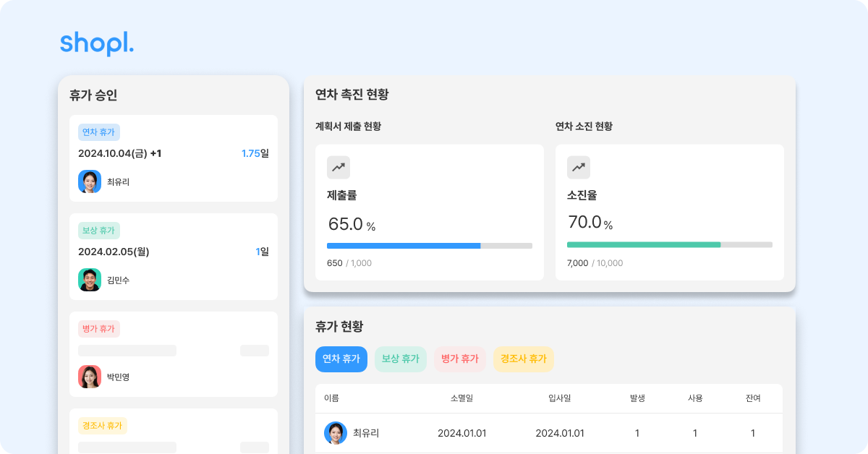The height and width of the screenshot is (454, 868).
Task: Click the shopl. logo
Action: pyautogui.click(x=97, y=43)
